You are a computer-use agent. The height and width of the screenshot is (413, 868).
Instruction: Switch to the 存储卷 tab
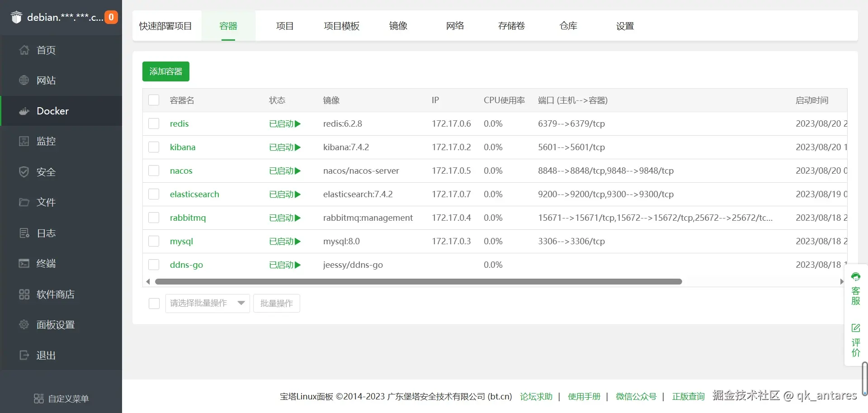[512, 26]
